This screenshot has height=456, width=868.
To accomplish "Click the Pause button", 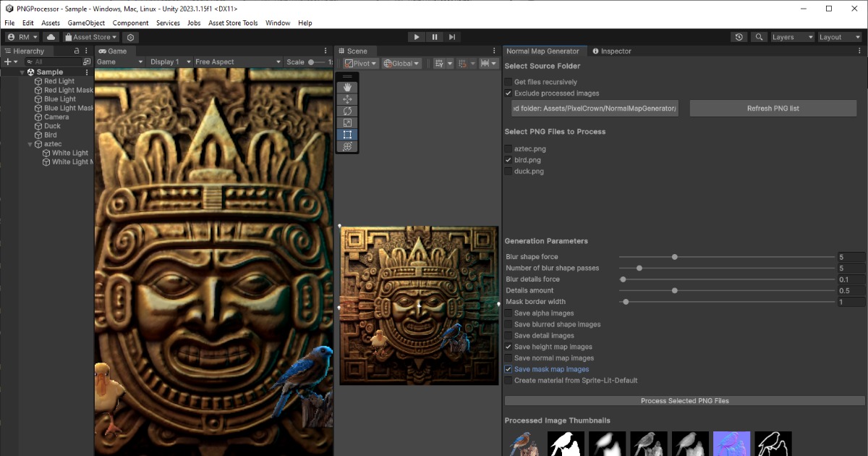I will [434, 36].
